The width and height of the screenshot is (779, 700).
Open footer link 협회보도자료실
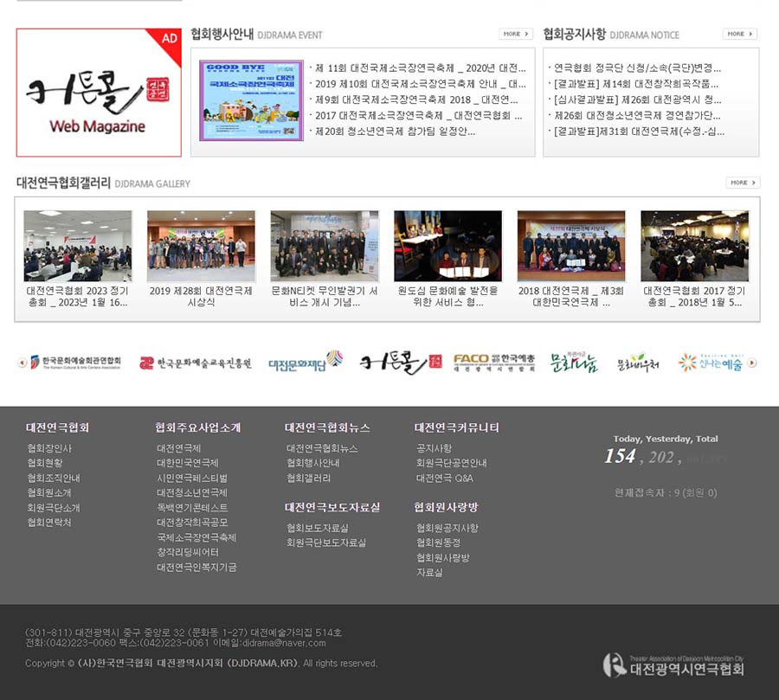[x=318, y=528]
